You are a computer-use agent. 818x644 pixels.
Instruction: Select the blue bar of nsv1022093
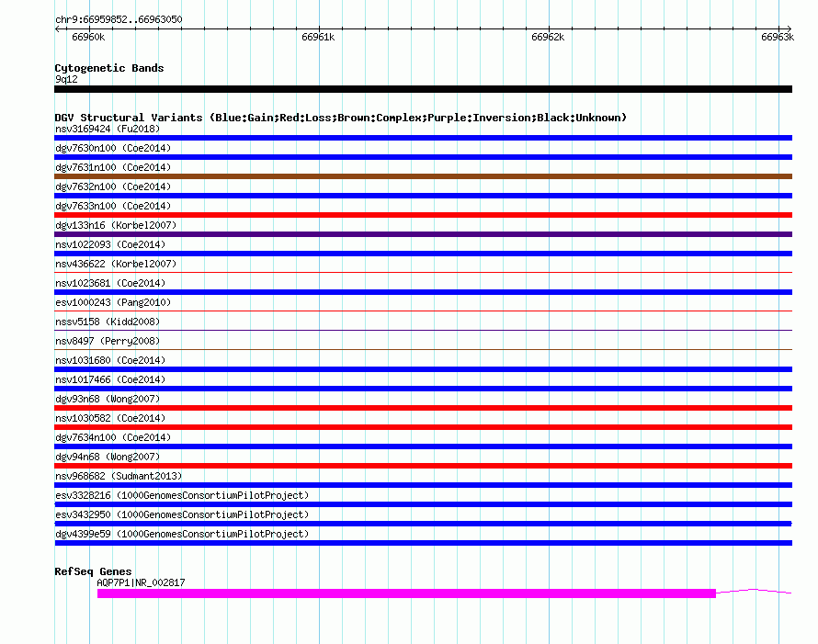pos(423,254)
